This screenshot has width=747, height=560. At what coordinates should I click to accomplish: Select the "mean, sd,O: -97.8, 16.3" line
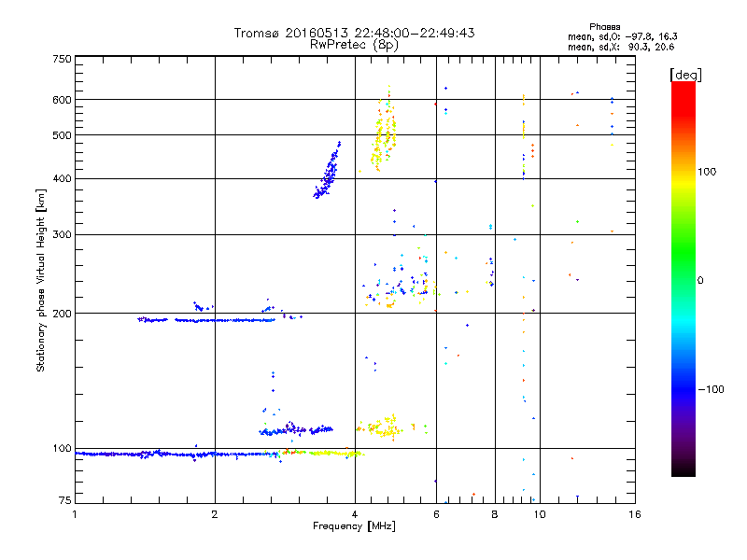tap(623, 36)
